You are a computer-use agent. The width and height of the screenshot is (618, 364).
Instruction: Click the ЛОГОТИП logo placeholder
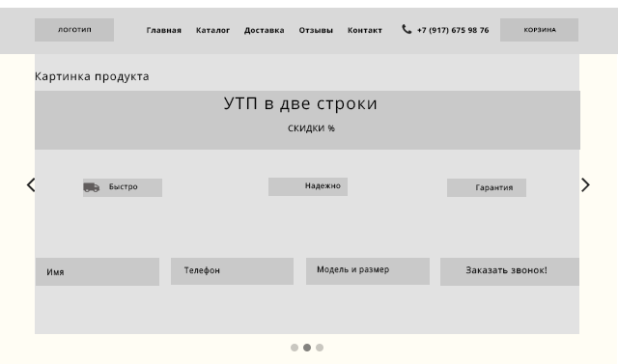[74, 30]
